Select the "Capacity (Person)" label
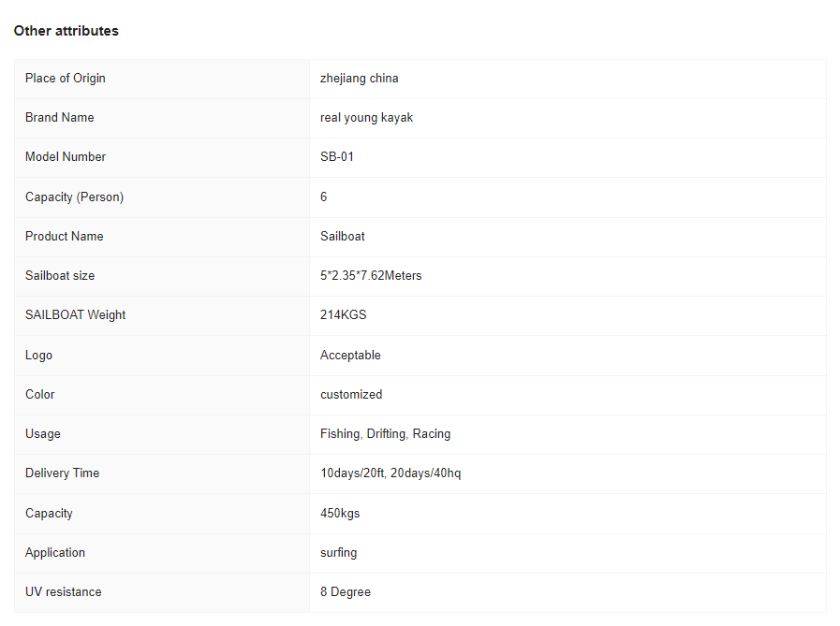Image resolution: width=840 pixels, height=626 pixels. coord(75,197)
